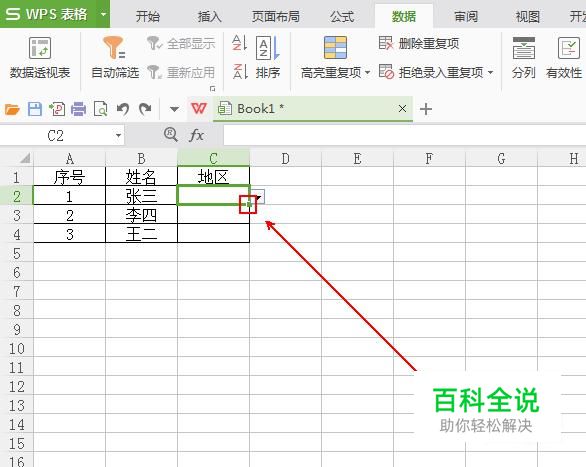Viewport: 586px width, 467px height.
Task: Expand the Name Box dropdown arrow
Action: click(118, 135)
